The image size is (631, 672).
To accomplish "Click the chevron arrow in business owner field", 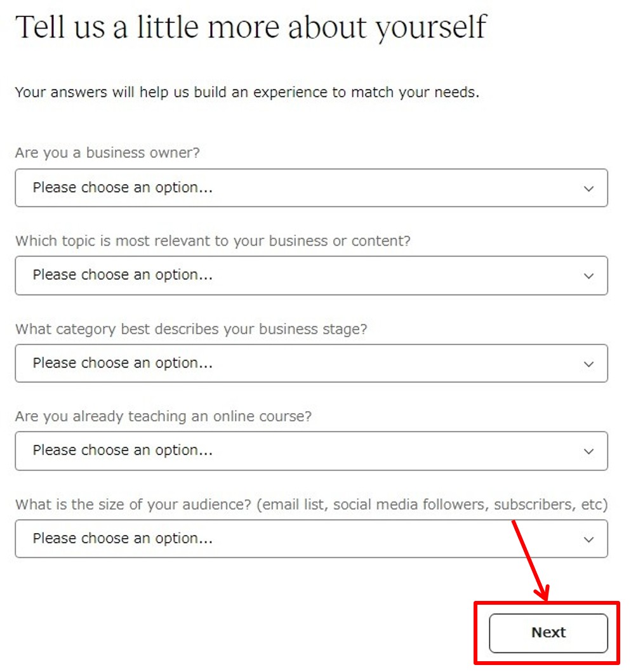I will pos(589,188).
